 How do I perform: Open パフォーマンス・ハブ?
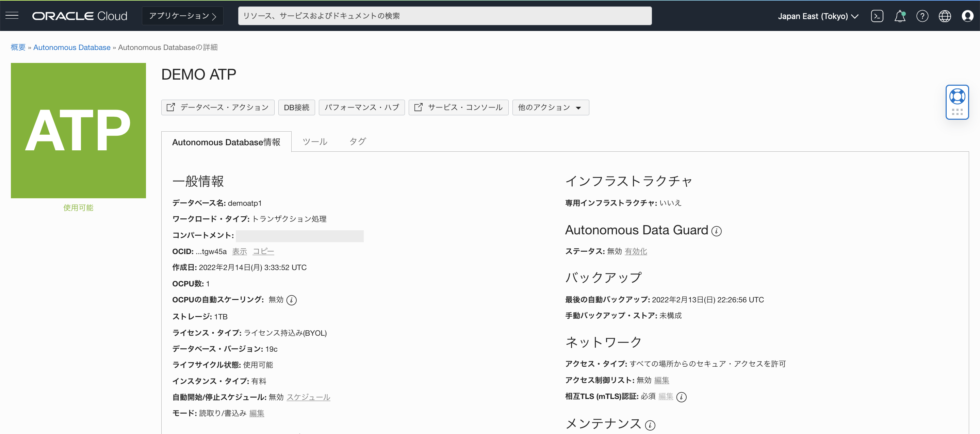(361, 107)
